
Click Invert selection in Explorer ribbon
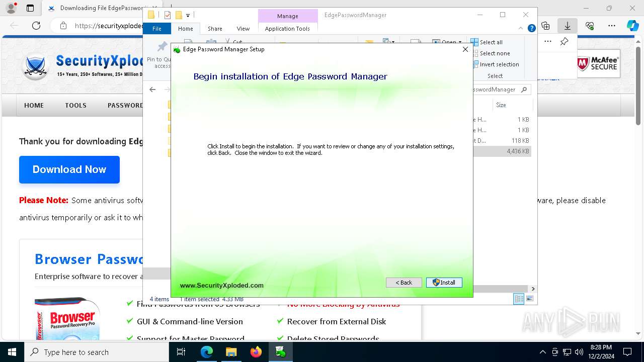tap(495, 64)
